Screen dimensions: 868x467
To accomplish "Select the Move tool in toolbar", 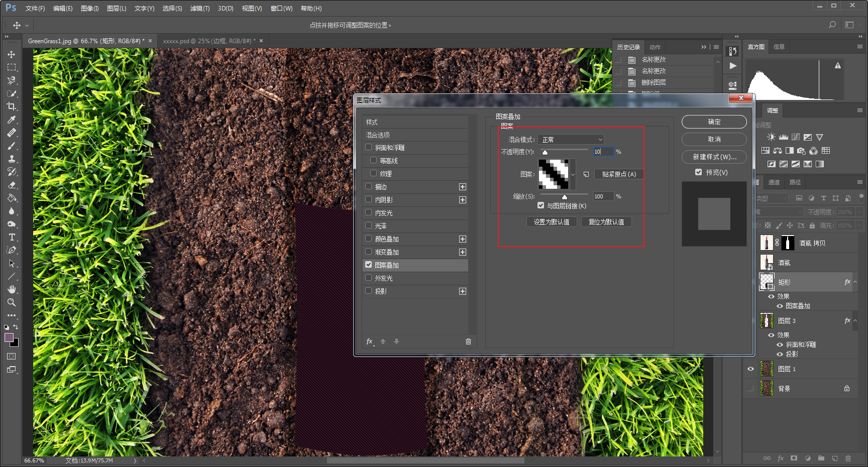I will click(11, 54).
